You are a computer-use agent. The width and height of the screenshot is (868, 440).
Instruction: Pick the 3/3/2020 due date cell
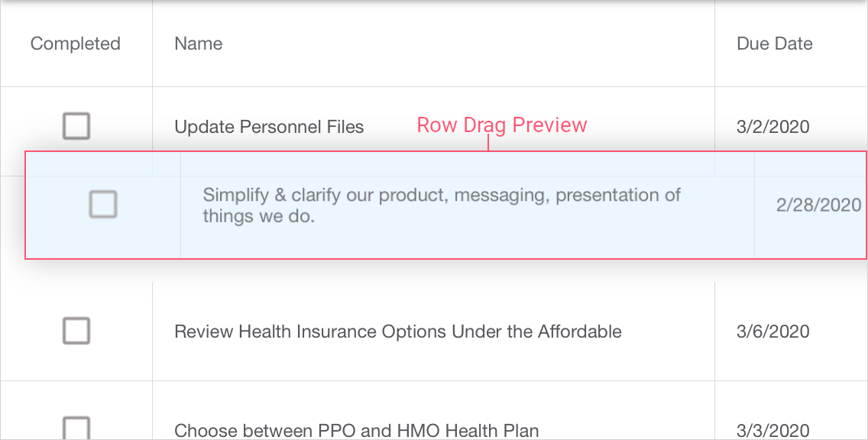tap(772, 430)
